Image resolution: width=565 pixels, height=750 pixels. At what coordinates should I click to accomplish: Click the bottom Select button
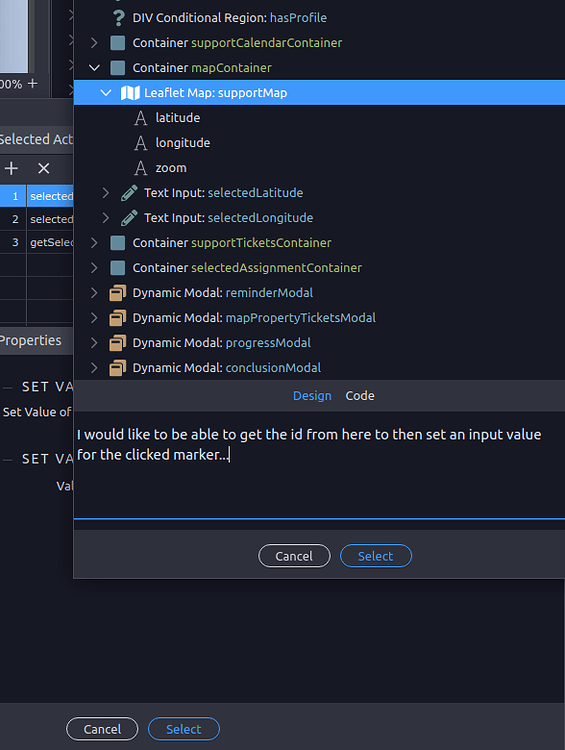[184, 729]
